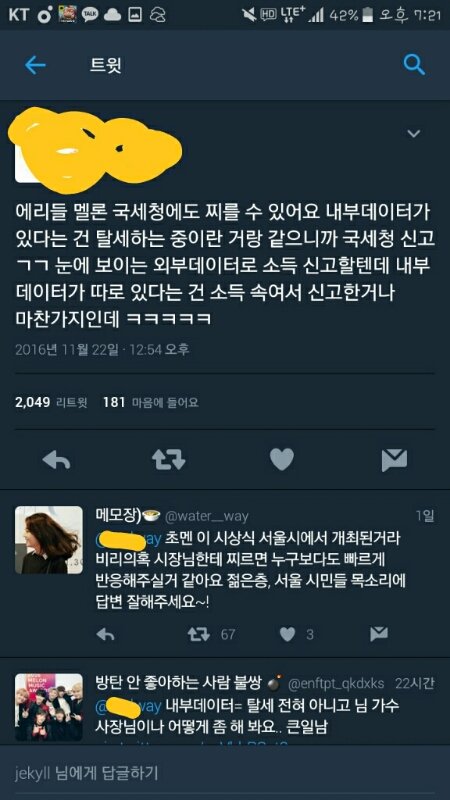View the 181 마음에 들어요 list
This screenshot has width=450, height=800.
tap(151, 403)
